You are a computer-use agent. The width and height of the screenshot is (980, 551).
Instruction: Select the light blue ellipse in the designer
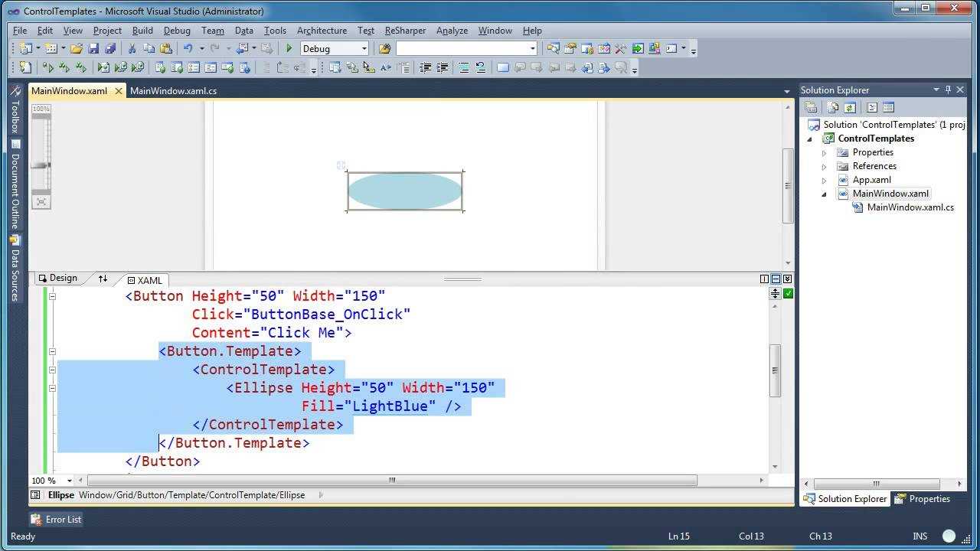[405, 191]
